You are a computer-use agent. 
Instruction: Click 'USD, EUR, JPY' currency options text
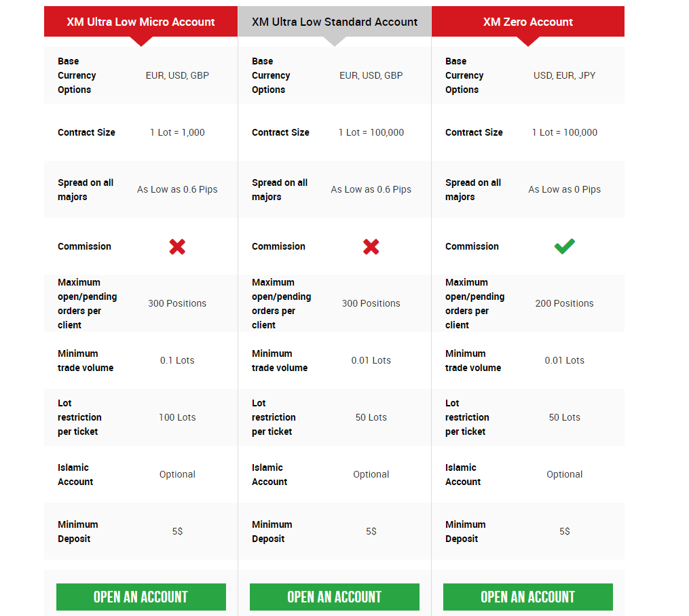click(564, 75)
